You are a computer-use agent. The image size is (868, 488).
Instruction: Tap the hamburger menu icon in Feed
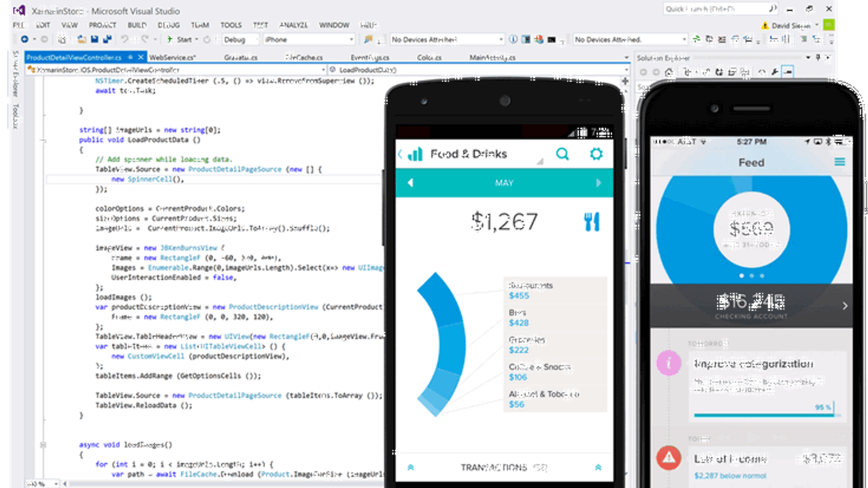coord(840,162)
